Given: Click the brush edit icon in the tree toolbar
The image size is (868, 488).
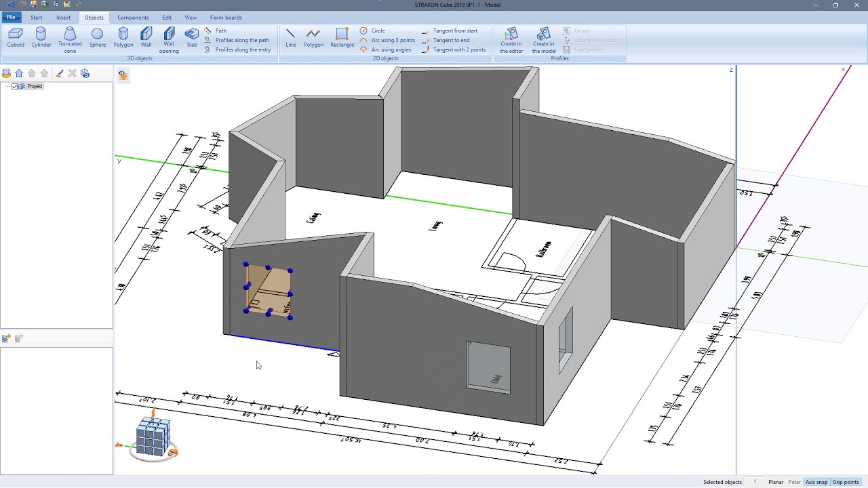Looking at the screenshot, I should 59,73.
